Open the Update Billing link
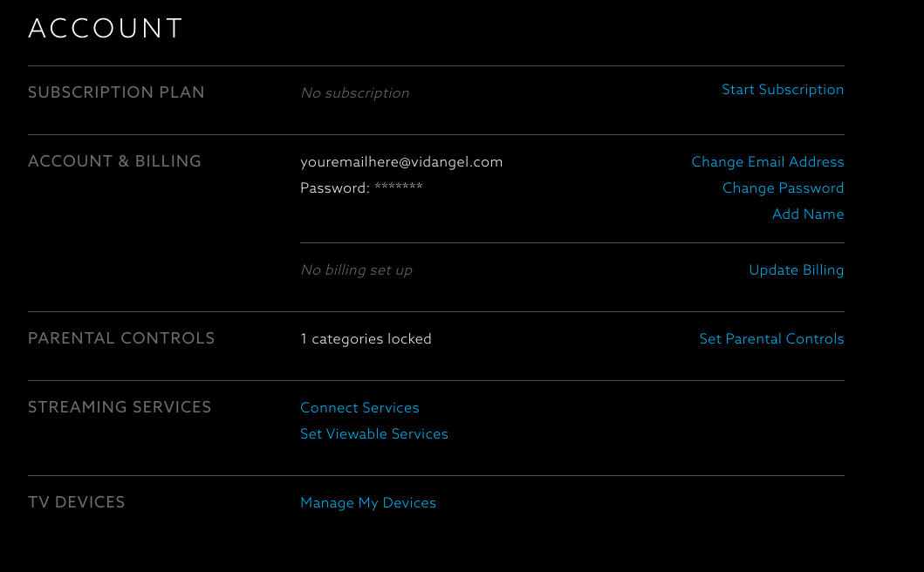 pyautogui.click(x=796, y=270)
